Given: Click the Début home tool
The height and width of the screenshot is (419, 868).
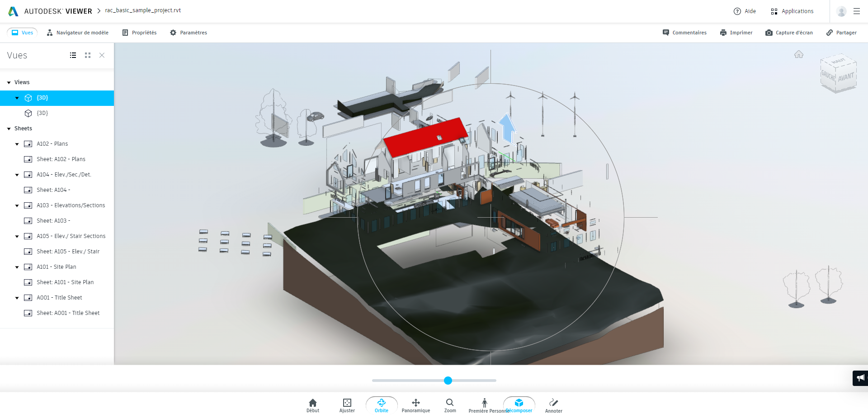Looking at the screenshot, I should [312, 405].
